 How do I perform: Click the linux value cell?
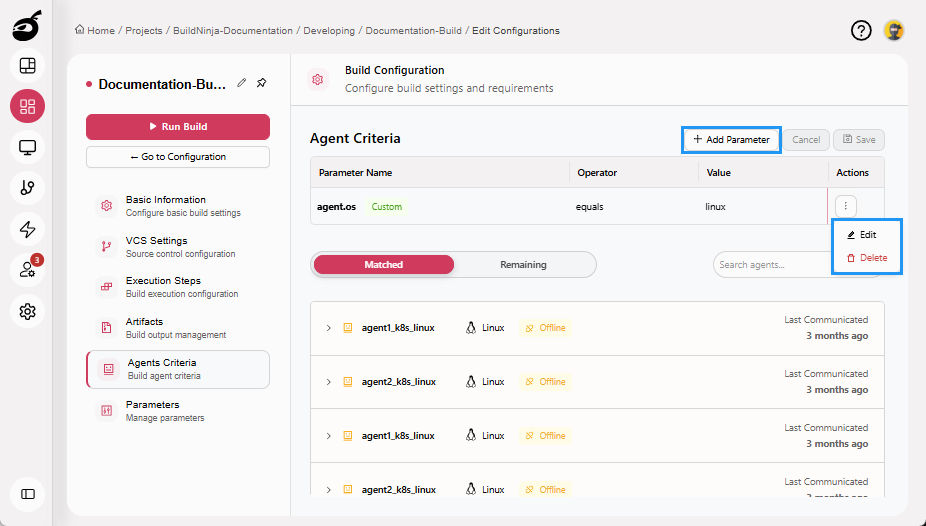pyautogui.click(x=715, y=207)
